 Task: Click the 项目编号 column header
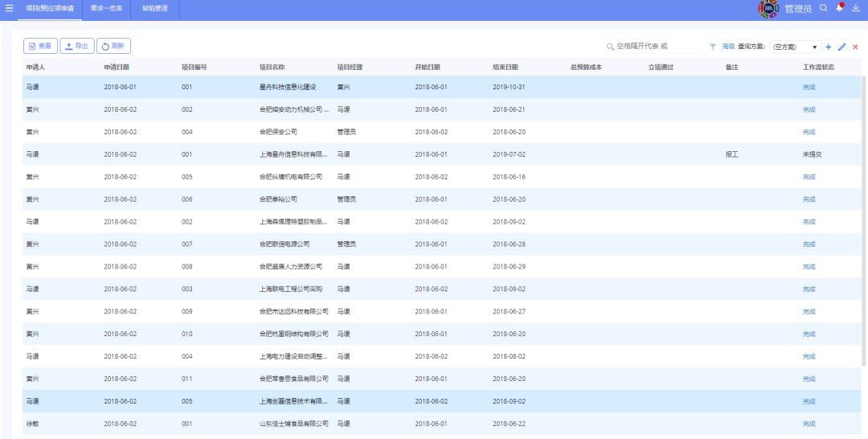tap(194, 67)
